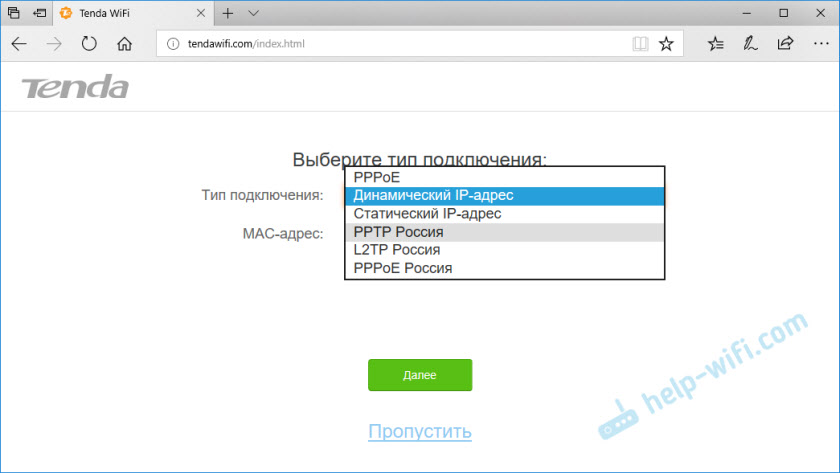The image size is (840, 473).
Task: Open the browser home page
Action: pyautogui.click(x=124, y=44)
